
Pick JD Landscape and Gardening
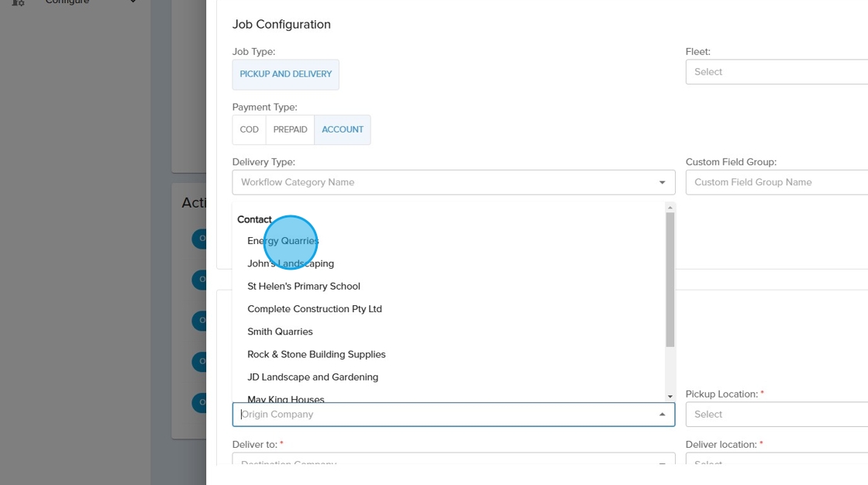pos(312,377)
